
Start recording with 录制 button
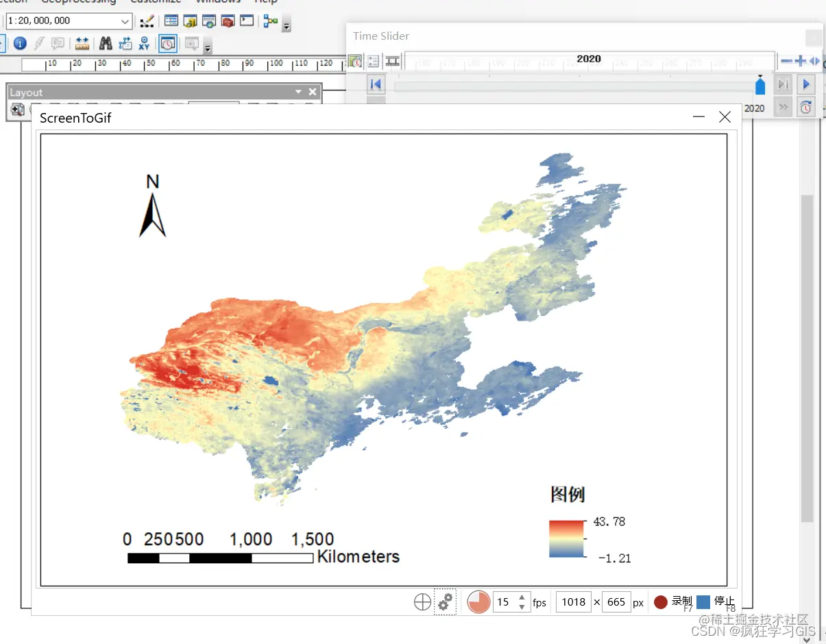672,602
